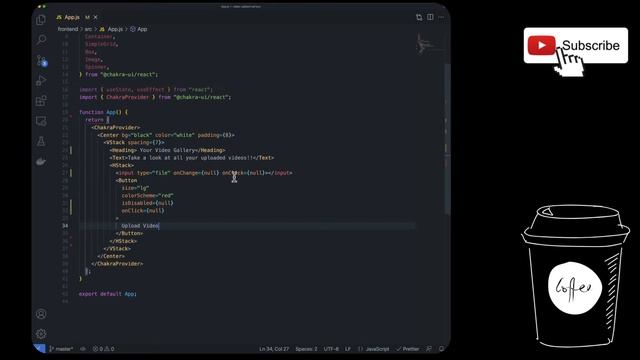The height and width of the screenshot is (360, 640).
Task: Click line number 34 in gutter
Action: pyautogui.click(x=65, y=226)
